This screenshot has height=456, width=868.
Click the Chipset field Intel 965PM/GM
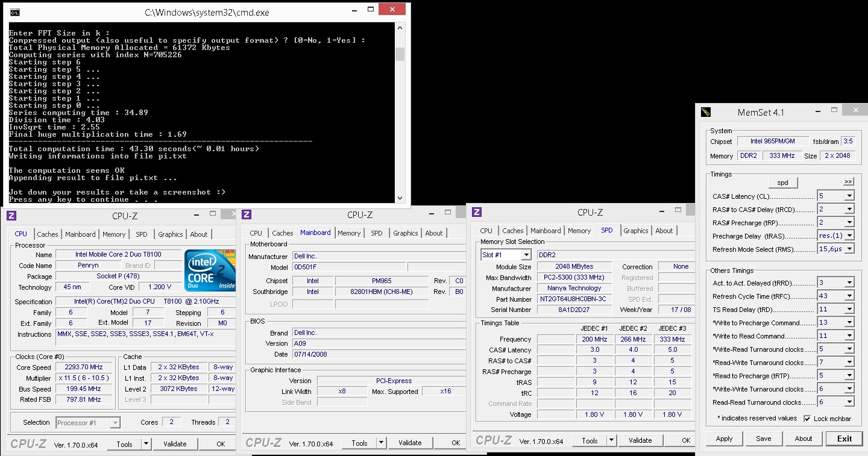(x=772, y=141)
